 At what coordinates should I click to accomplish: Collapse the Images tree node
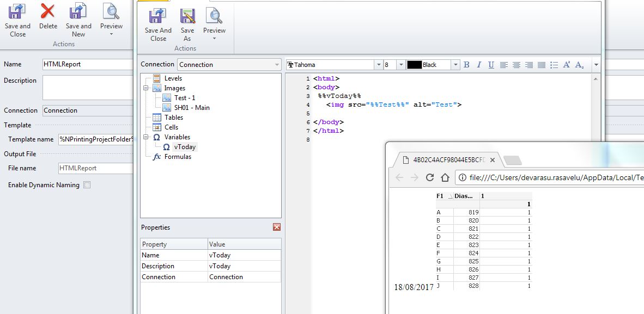click(x=146, y=88)
